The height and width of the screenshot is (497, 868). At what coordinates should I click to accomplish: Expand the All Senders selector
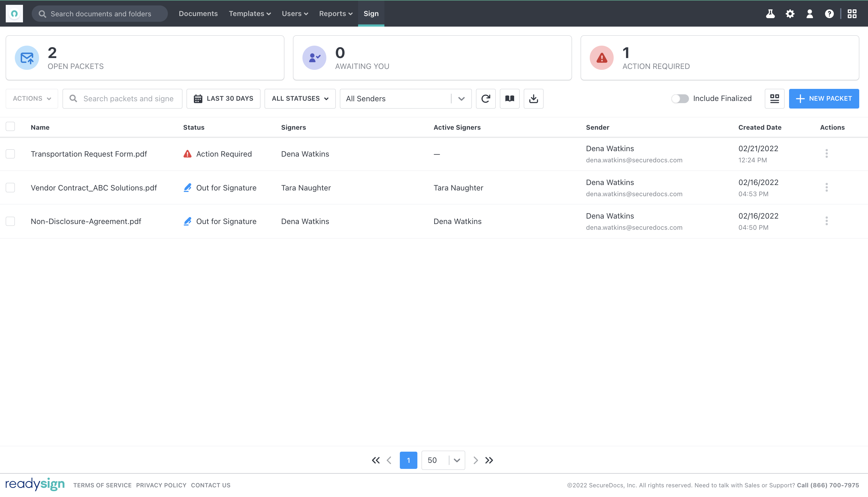pos(462,98)
